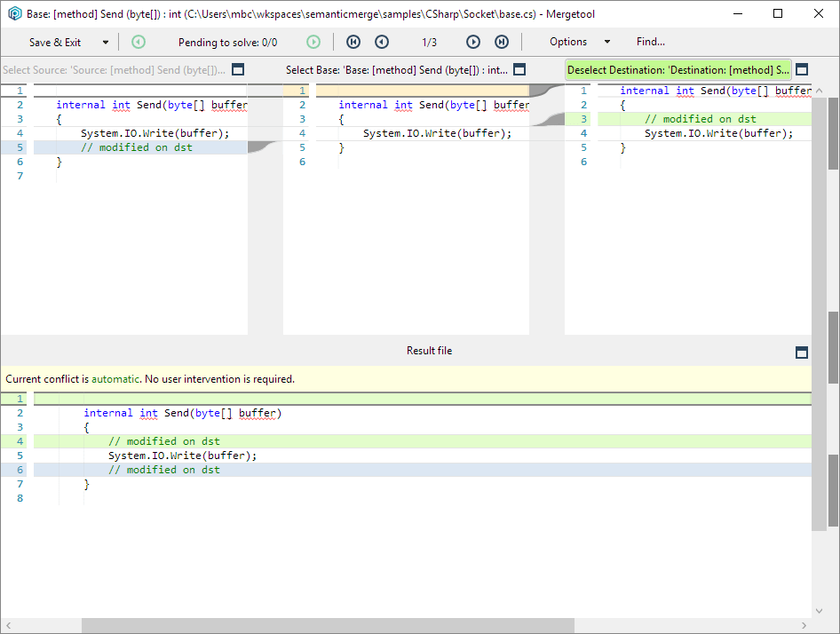Viewport: 840px width, 634px height.
Task: Go to previous pending conflict arrow
Action: [x=139, y=42]
